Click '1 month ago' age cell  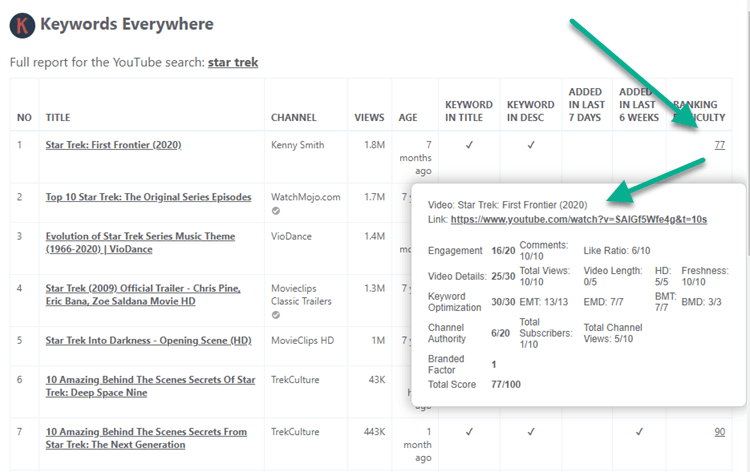click(x=417, y=445)
